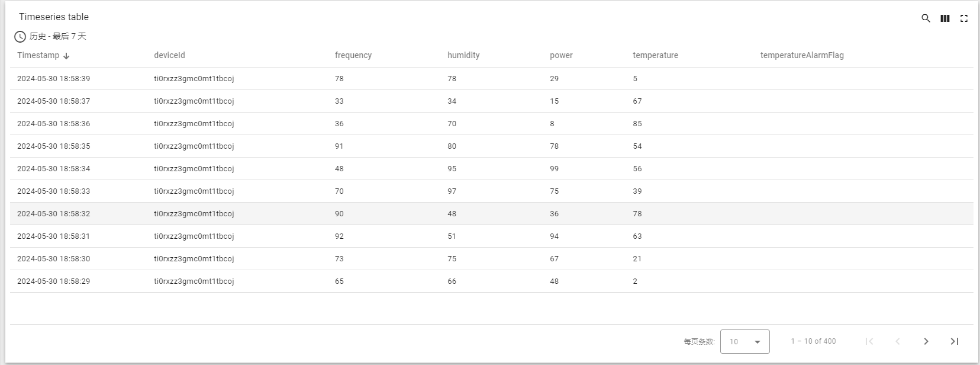Click the previous page arrow
Image resolution: width=980 pixels, height=365 pixels.
[x=898, y=341]
